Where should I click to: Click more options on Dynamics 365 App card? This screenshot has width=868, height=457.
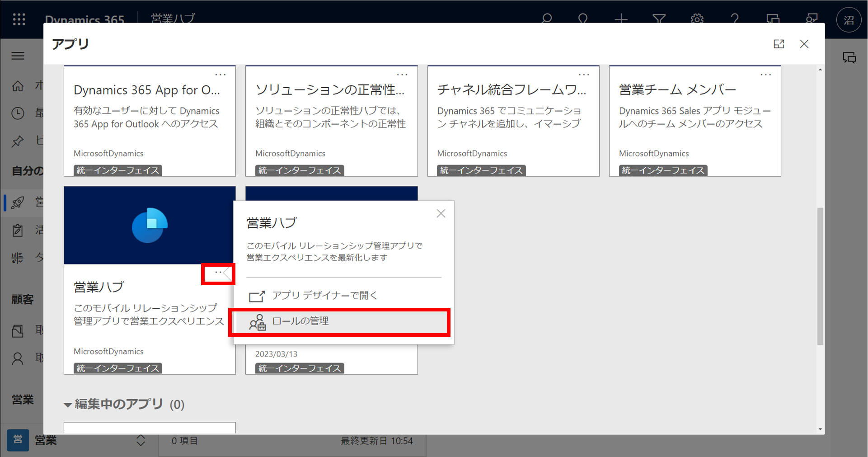click(x=221, y=75)
